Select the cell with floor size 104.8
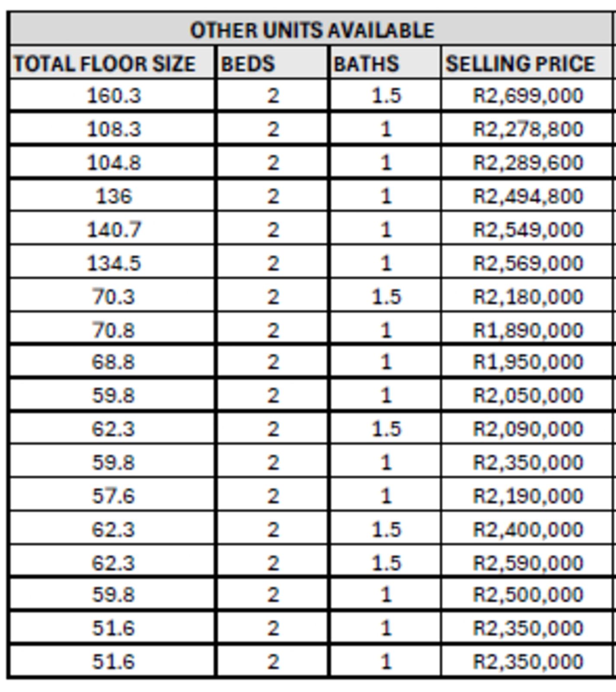Image resolution: width=616 pixels, height=692 pixels. [114, 163]
